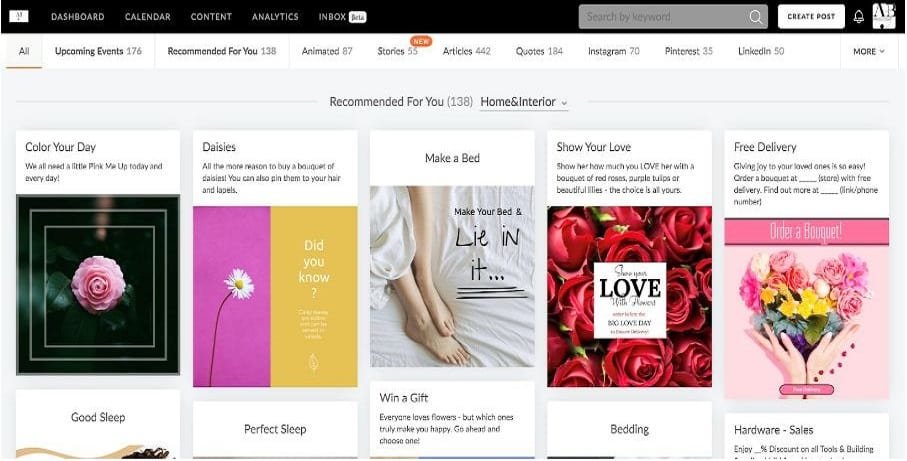Open the Stories tab marked NEW
This screenshot has height=461, width=907.
click(398, 51)
